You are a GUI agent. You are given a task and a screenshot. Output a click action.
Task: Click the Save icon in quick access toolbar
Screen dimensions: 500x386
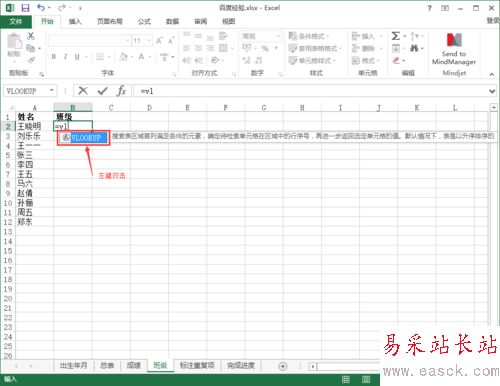[25, 8]
